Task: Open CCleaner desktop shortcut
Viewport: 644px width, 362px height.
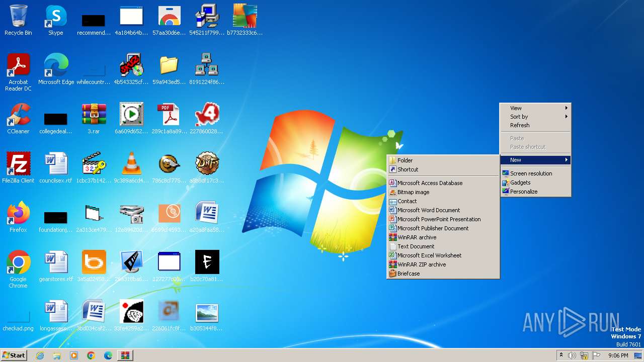Action: (x=18, y=119)
